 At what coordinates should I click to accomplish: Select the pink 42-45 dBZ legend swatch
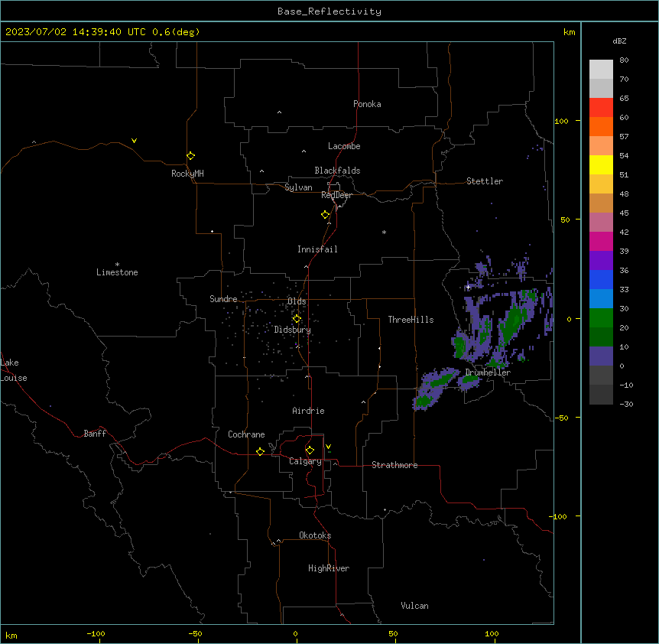[x=601, y=223]
